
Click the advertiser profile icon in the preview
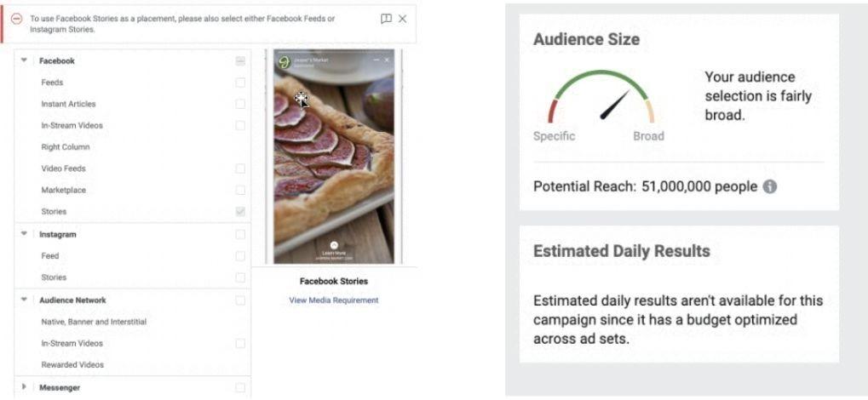[285, 62]
